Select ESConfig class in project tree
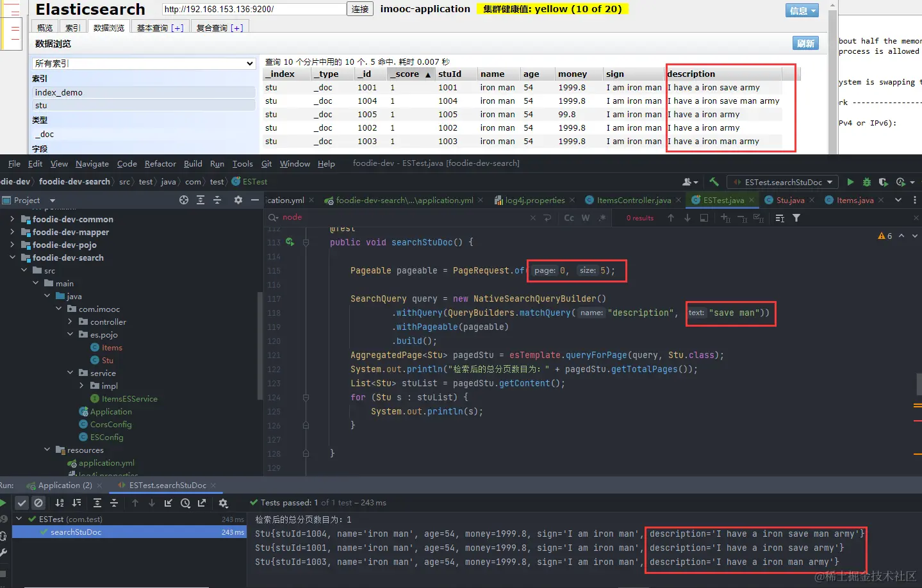 pos(106,437)
